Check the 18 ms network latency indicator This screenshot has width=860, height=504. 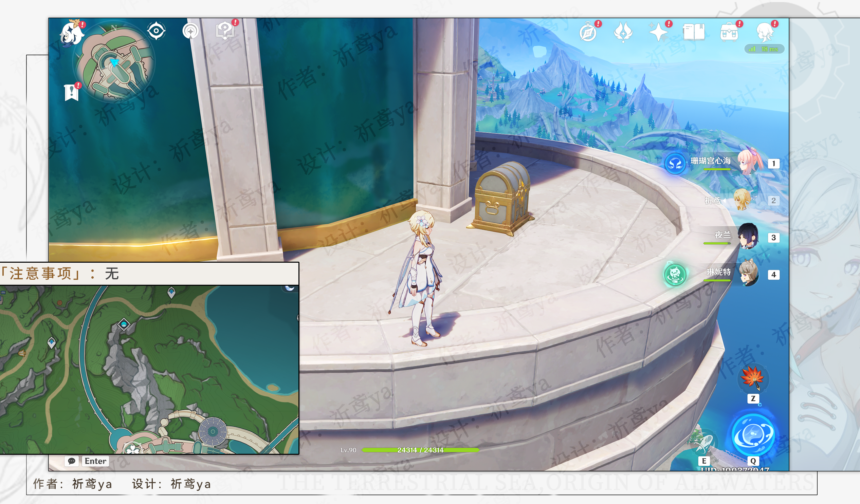765,49
